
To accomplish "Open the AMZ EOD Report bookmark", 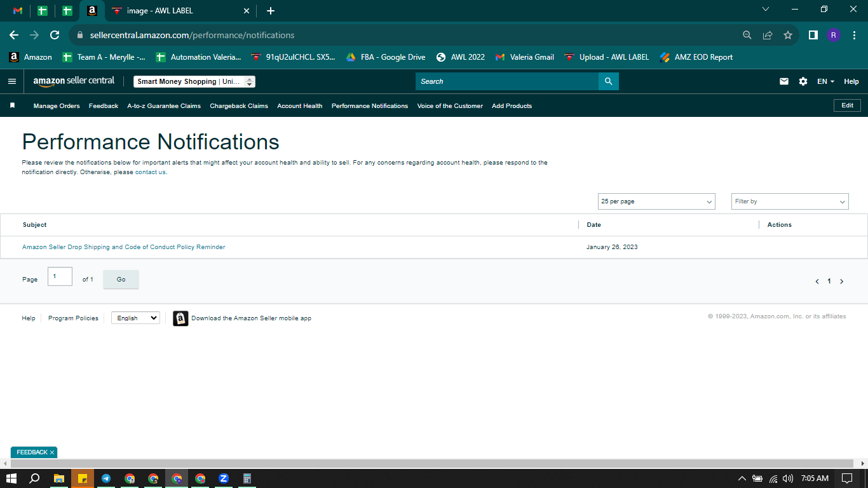I will pyautogui.click(x=696, y=57).
